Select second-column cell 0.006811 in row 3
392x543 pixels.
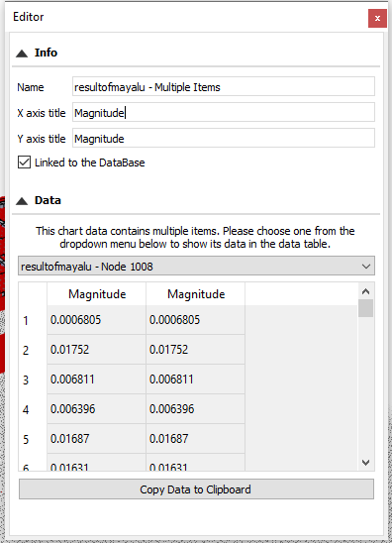tap(195, 380)
